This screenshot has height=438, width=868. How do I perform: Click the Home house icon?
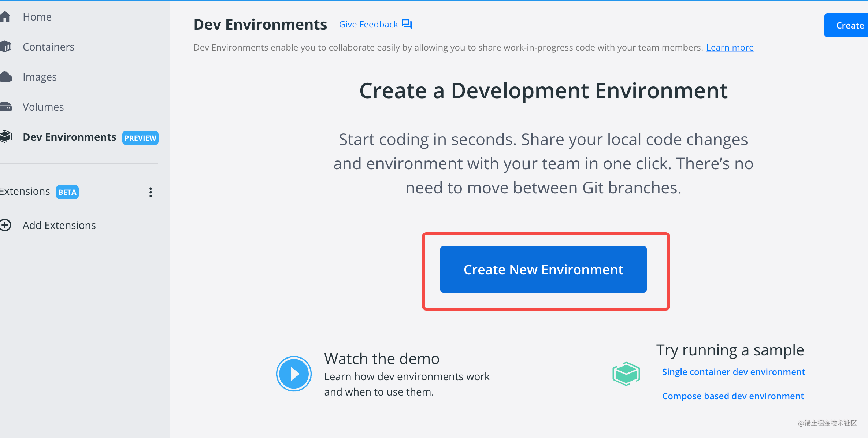[x=5, y=16]
